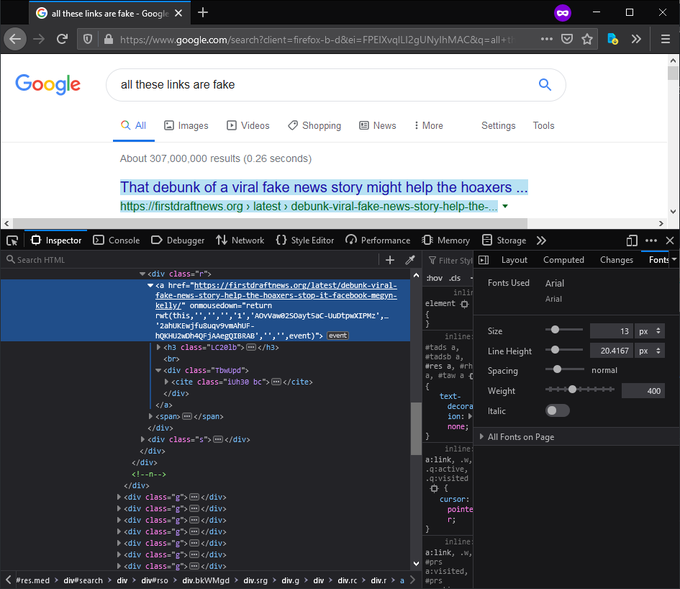Viewport: 680px width, 589px height.
Task: Create new node with plus button
Action: (390, 260)
